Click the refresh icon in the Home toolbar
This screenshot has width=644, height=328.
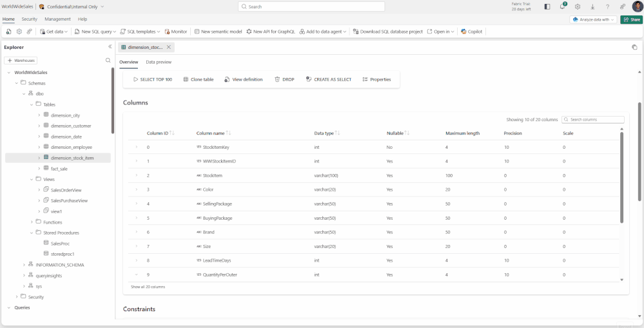pos(8,32)
